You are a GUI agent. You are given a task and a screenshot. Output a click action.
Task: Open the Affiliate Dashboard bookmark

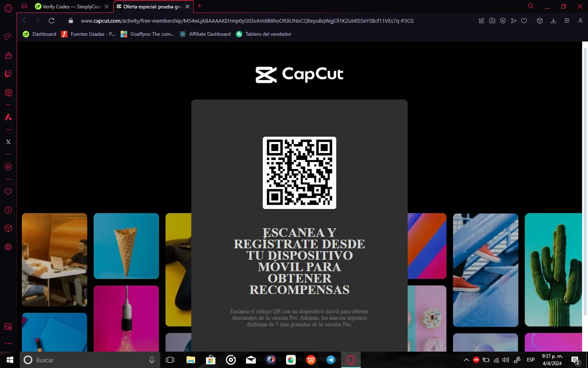[x=205, y=34]
